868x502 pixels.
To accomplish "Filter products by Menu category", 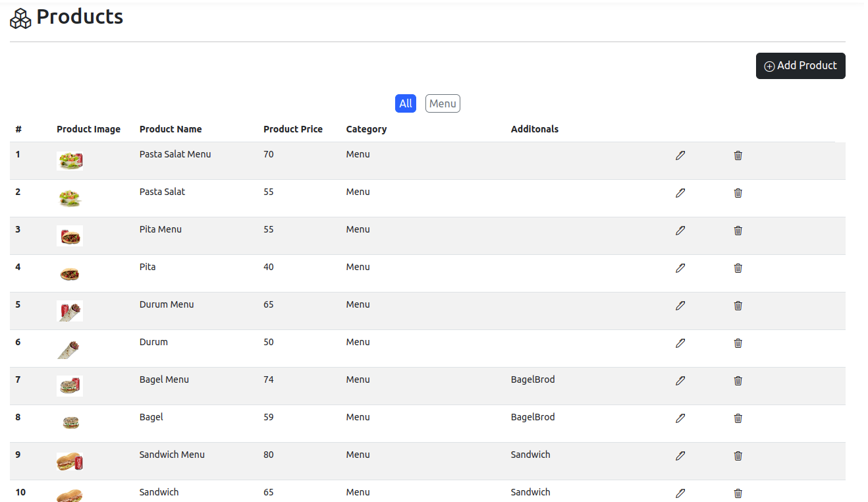I will click(x=443, y=103).
